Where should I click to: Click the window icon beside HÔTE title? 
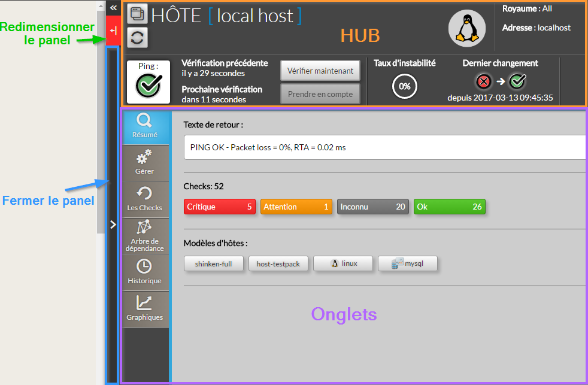tap(137, 14)
